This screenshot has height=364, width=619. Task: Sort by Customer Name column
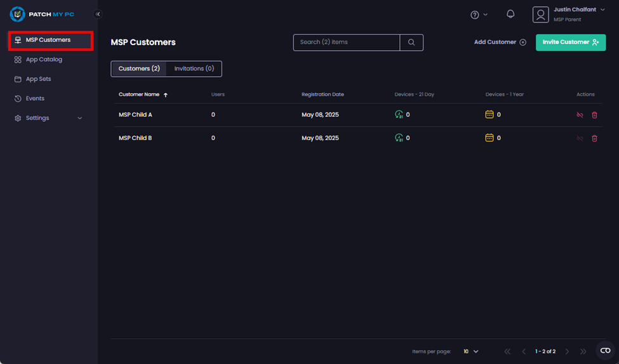coord(143,94)
